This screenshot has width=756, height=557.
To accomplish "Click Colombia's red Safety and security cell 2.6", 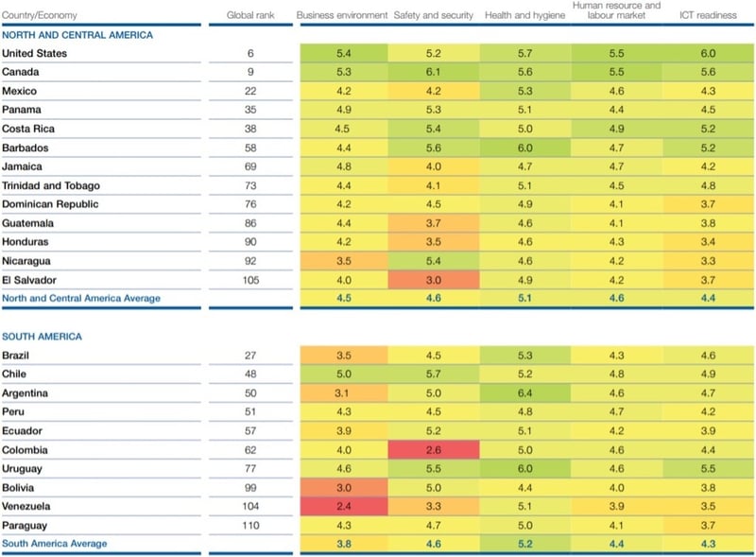I will (432, 449).
